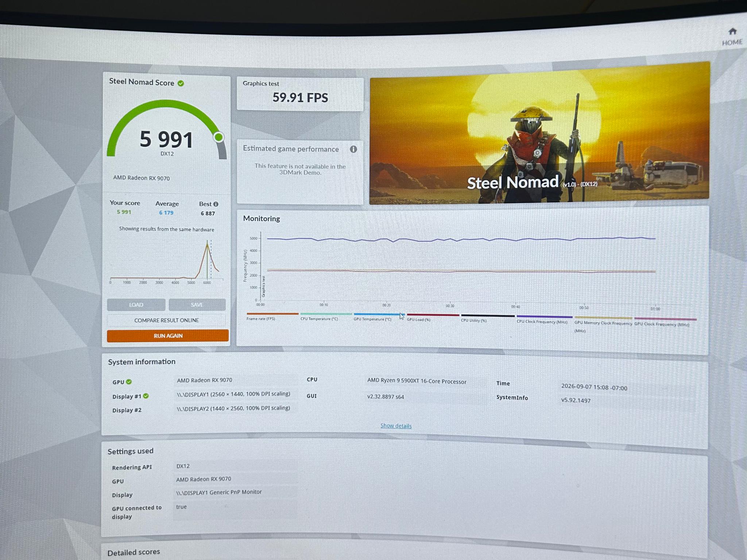Click the Time value 2026-09-07 15:08 -07:00
747x560 pixels.
point(594,387)
